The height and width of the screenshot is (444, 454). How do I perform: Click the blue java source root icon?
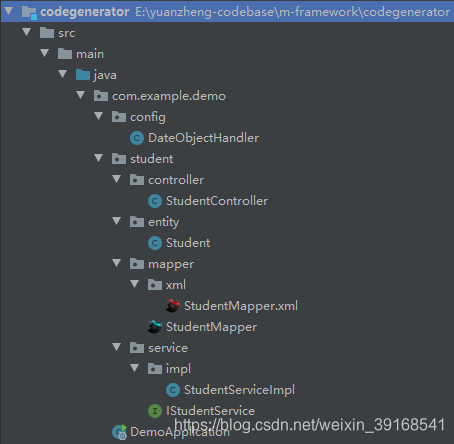click(83, 75)
